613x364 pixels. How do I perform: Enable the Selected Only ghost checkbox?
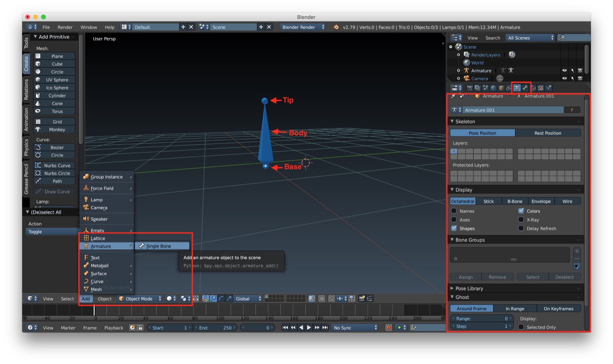(x=521, y=327)
